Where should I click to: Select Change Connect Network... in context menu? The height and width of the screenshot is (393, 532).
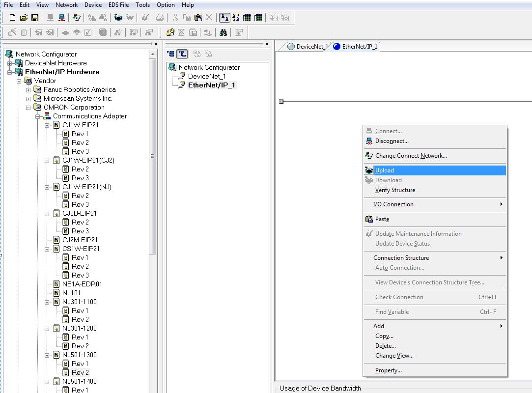pyautogui.click(x=435, y=155)
